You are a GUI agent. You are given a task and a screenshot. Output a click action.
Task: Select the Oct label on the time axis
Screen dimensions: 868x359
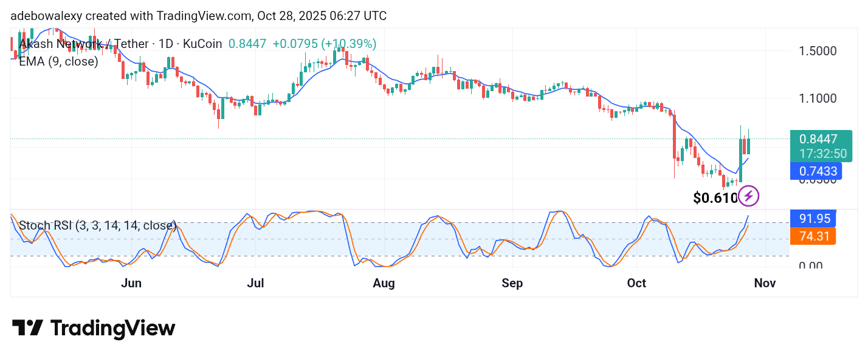point(636,283)
